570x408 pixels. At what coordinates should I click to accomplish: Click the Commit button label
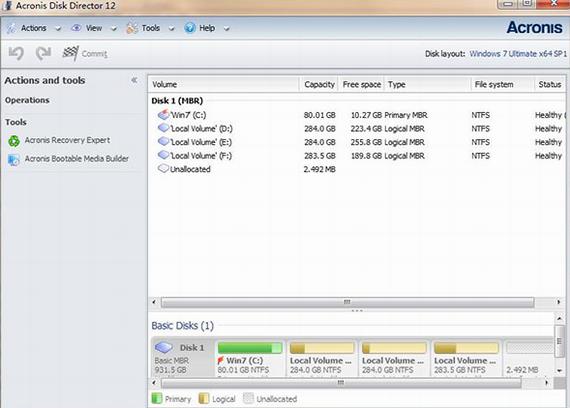coord(95,54)
